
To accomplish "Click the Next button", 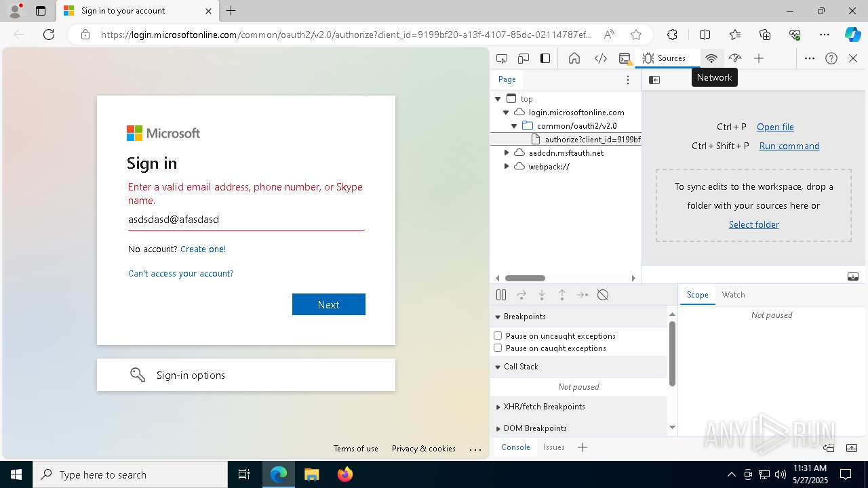I will [x=329, y=304].
